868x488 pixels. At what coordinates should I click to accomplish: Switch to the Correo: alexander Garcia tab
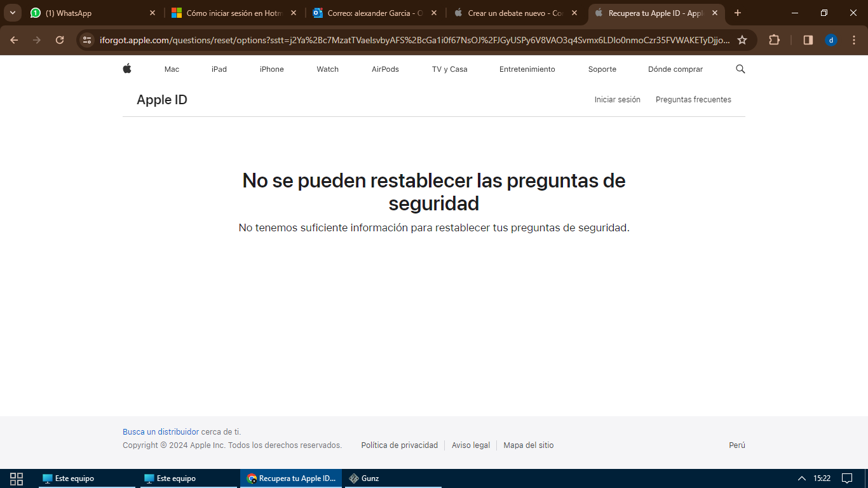pos(372,13)
